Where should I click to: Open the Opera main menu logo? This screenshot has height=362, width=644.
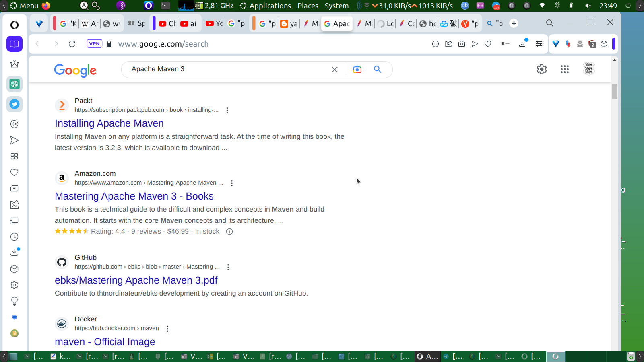[14, 25]
